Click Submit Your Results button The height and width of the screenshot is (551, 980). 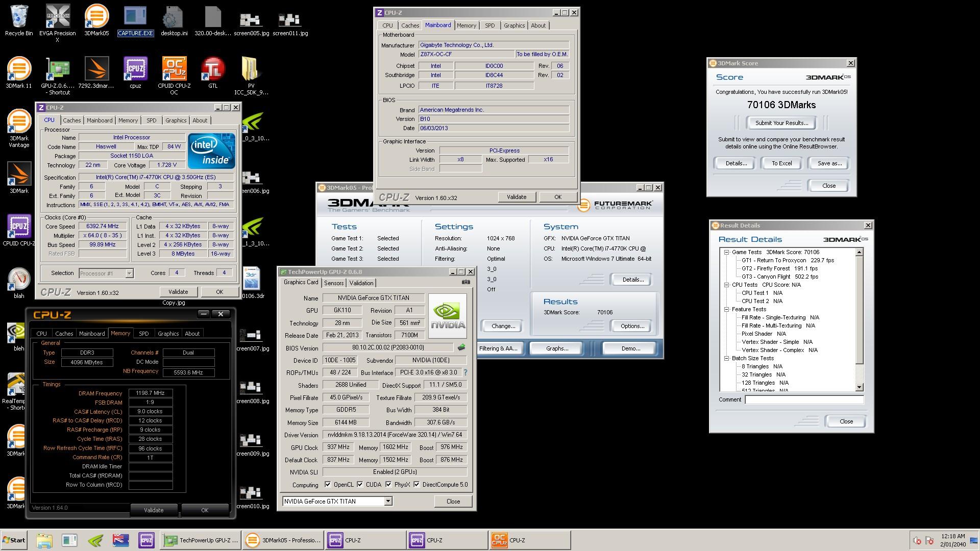coord(781,123)
